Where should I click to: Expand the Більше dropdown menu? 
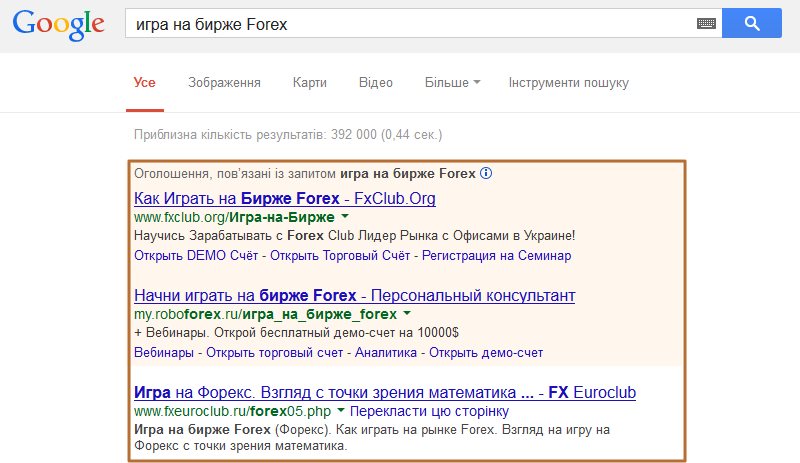(453, 83)
